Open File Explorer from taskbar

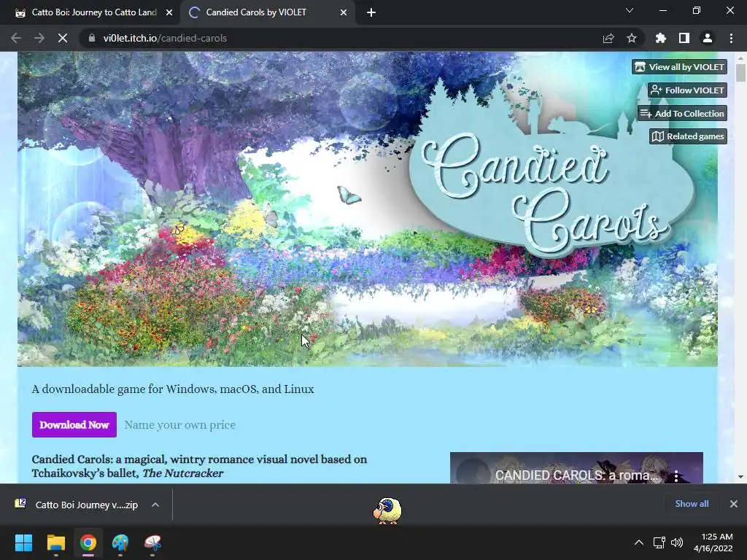point(55,542)
